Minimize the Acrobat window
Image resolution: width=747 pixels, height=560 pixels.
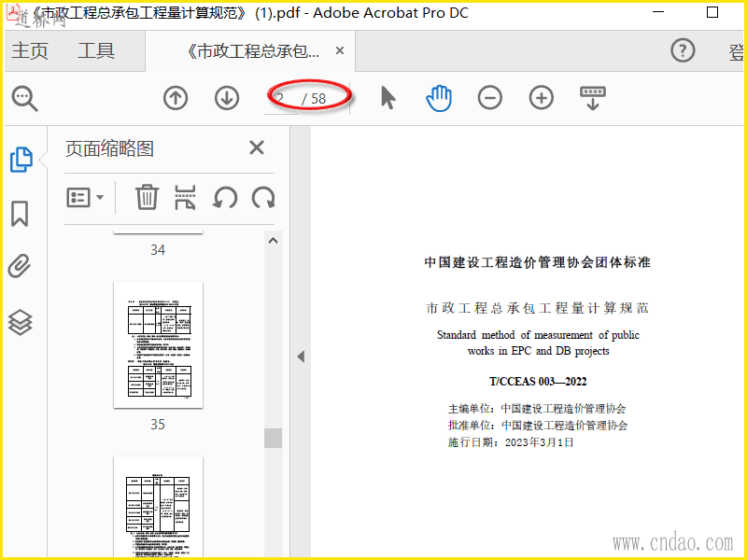coord(658,12)
